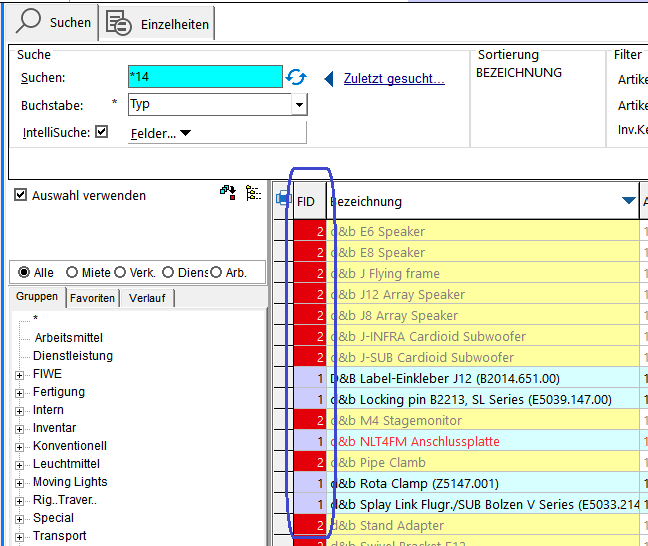Expand the Intern tree node

tap(19, 411)
